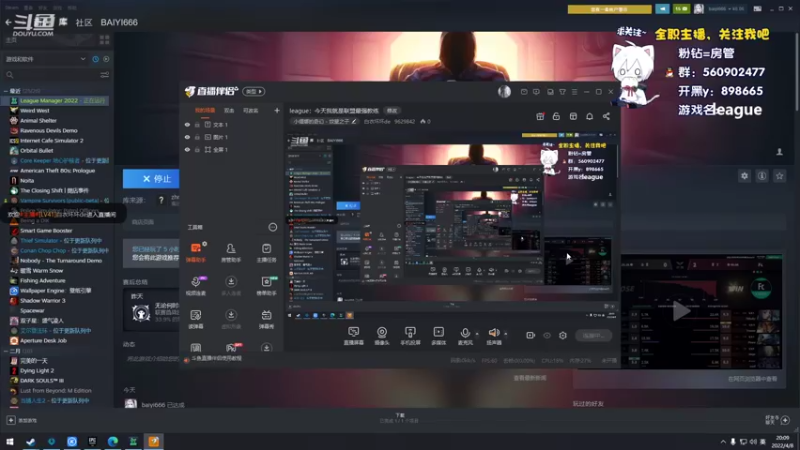
Task: Open 斗鱼直播伴侣 usage tutorial link
Action: click(217, 359)
